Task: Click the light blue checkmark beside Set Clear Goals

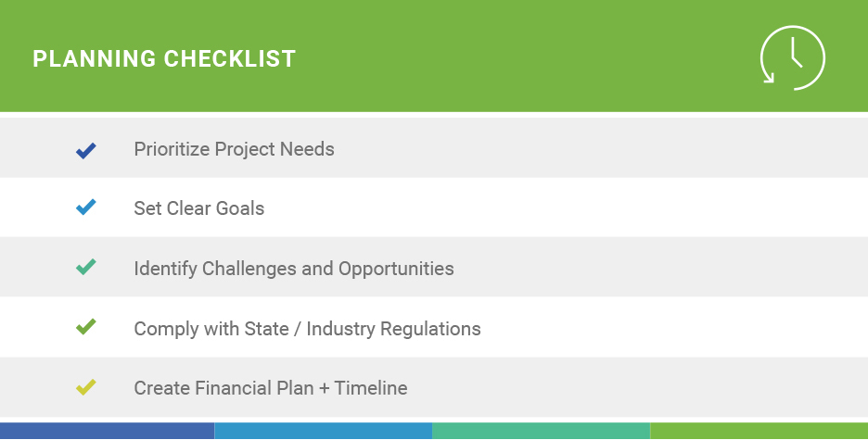Action: 86,207
